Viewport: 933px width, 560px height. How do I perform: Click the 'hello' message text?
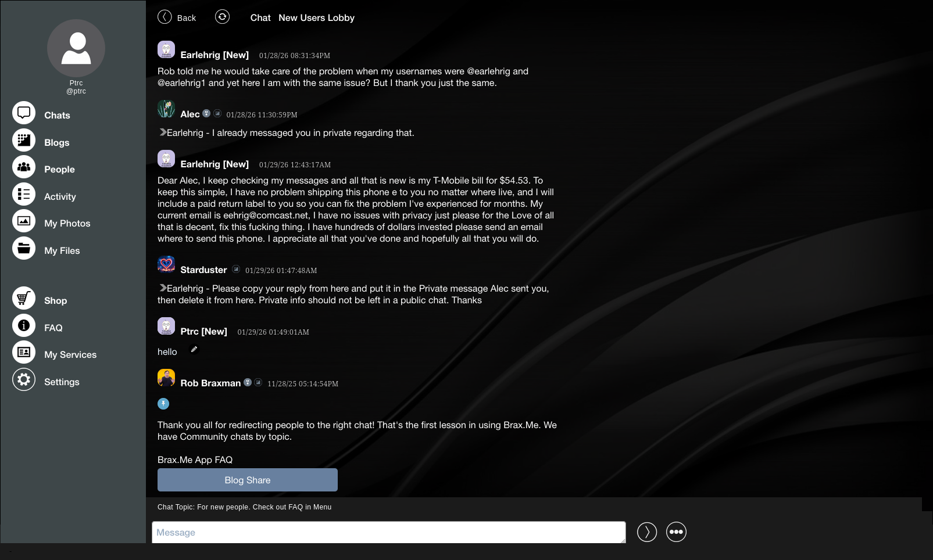coord(167,351)
